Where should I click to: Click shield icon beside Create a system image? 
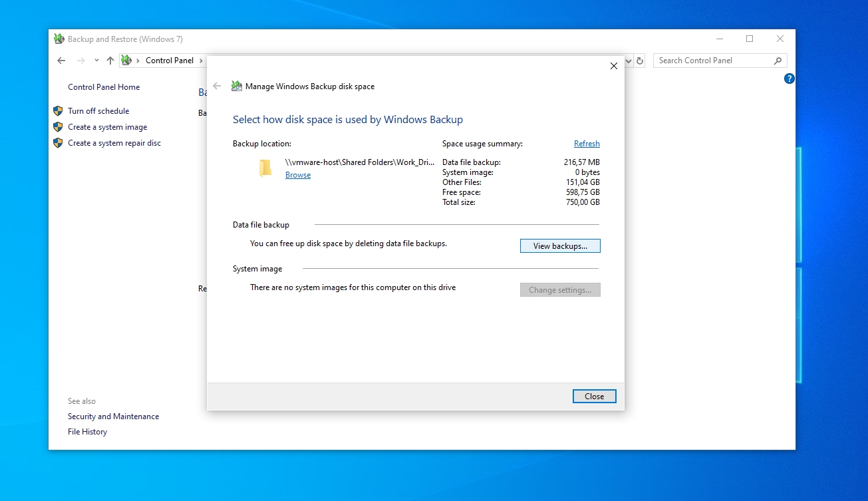coord(58,127)
